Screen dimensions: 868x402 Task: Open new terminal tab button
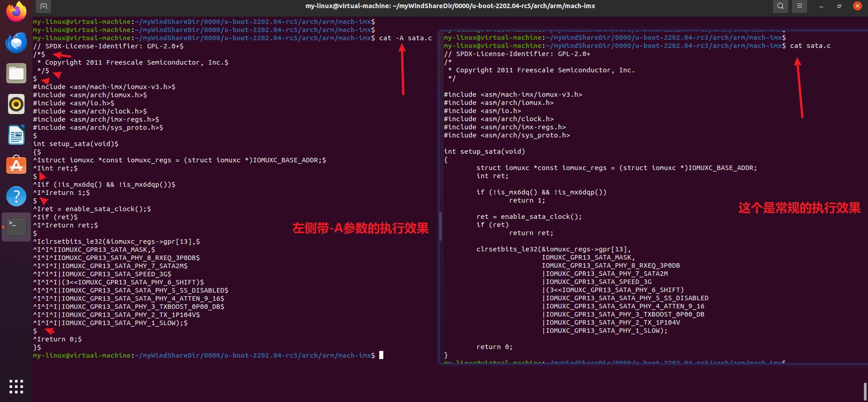(x=43, y=6)
